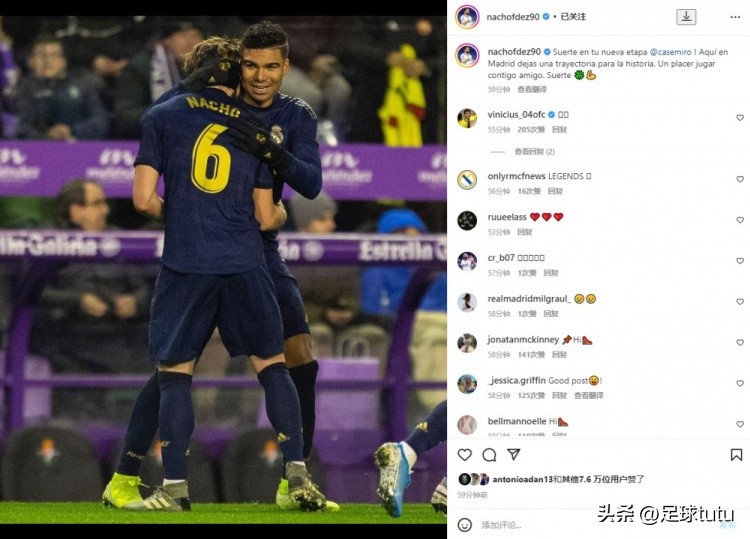The height and width of the screenshot is (539, 750).
Task: Like the vinicius_04ofc comment
Action: pos(740,118)
